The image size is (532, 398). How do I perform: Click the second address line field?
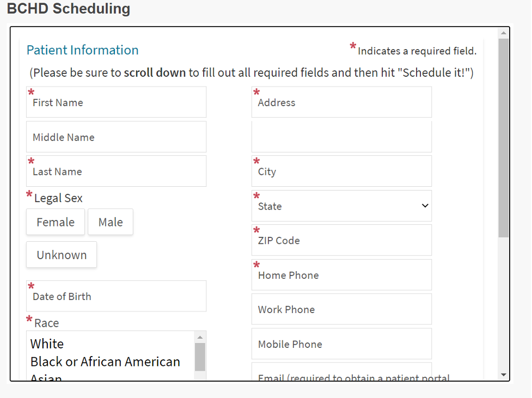coord(341,137)
